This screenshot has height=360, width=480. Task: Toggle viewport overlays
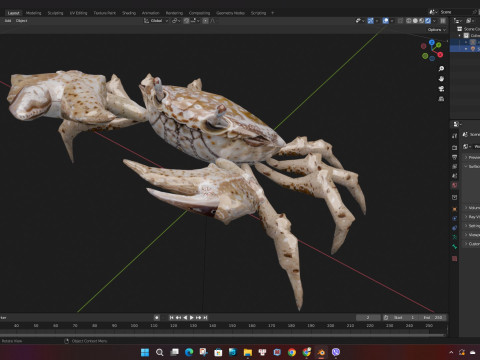click(x=386, y=21)
